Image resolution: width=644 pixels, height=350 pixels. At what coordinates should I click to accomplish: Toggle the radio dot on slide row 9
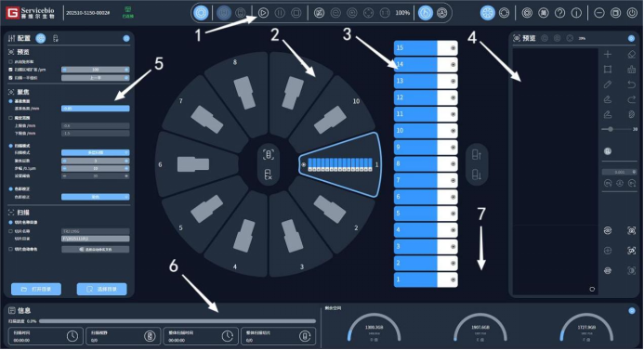453,148
